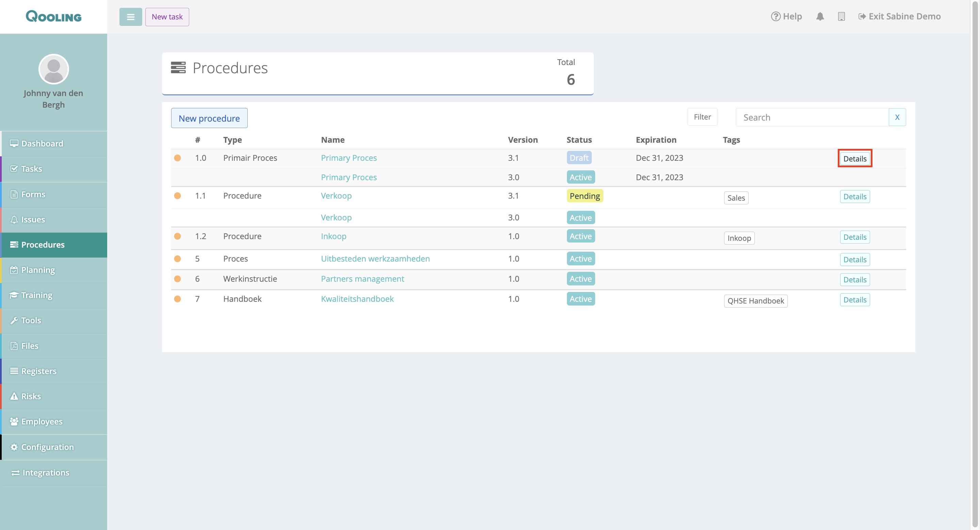Click the user avatar picture
The height and width of the screenshot is (530, 980).
(x=54, y=69)
